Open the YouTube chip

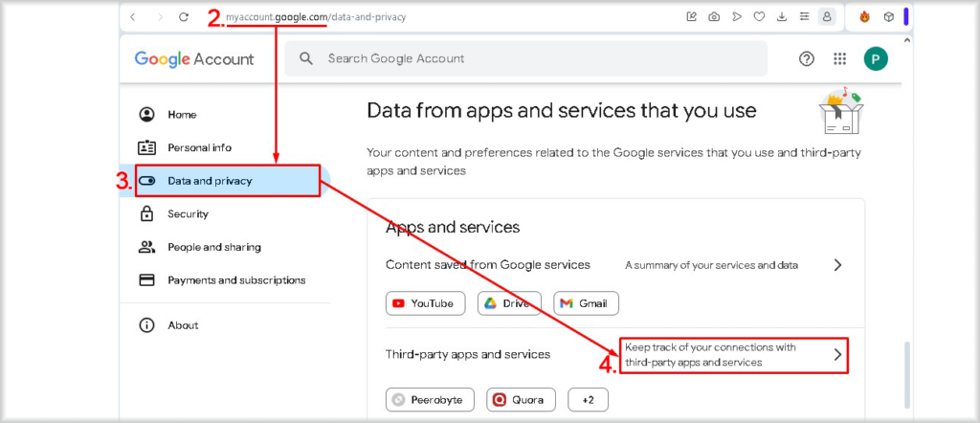425,303
